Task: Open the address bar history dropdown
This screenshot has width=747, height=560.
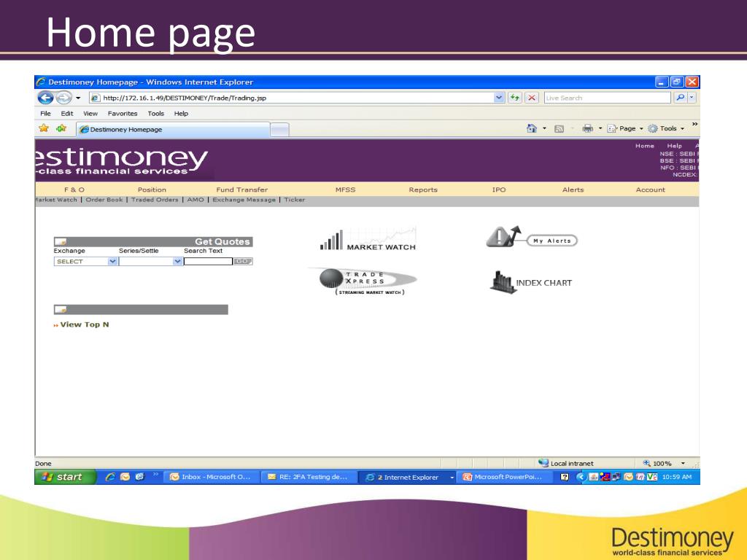Action: click(x=499, y=98)
